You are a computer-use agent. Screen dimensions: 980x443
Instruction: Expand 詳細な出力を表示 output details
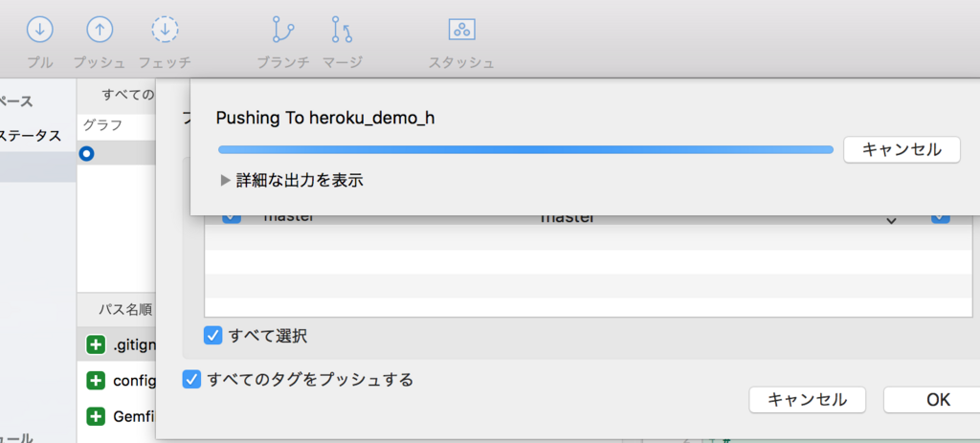click(x=226, y=181)
